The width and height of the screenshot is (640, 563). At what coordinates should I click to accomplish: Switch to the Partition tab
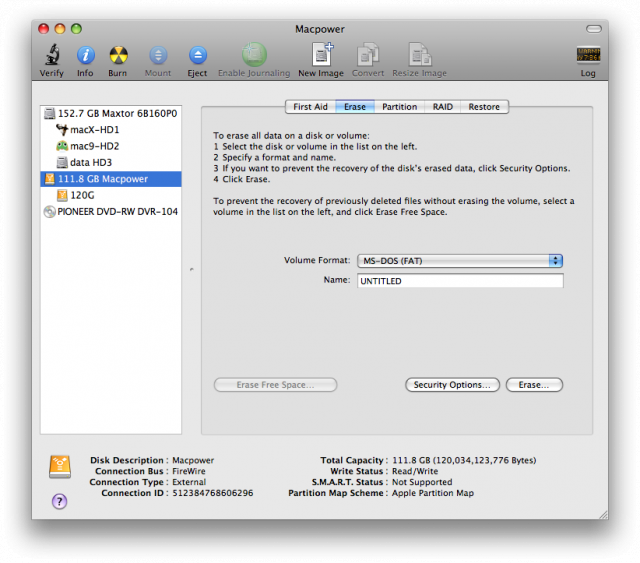399,107
